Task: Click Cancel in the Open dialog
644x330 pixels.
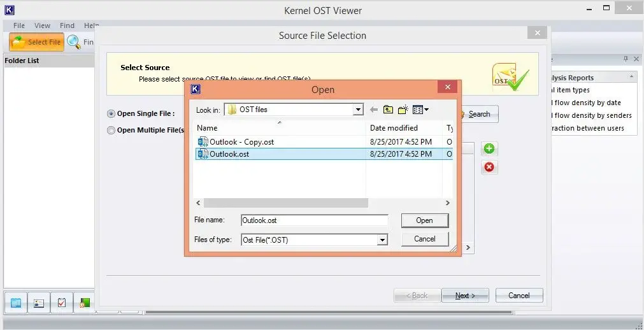Action: tap(425, 239)
